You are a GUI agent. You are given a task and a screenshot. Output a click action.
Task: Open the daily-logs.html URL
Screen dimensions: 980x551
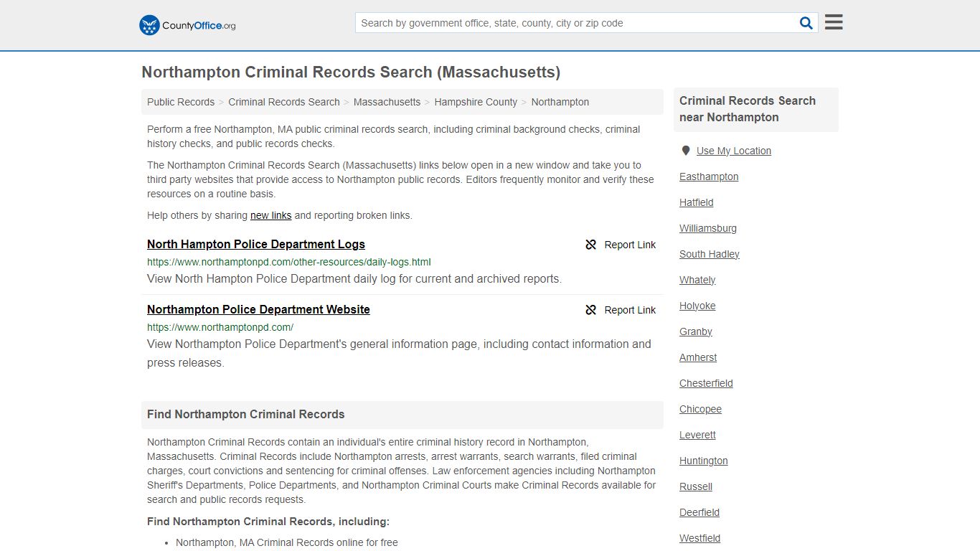(x=289, y=262)
